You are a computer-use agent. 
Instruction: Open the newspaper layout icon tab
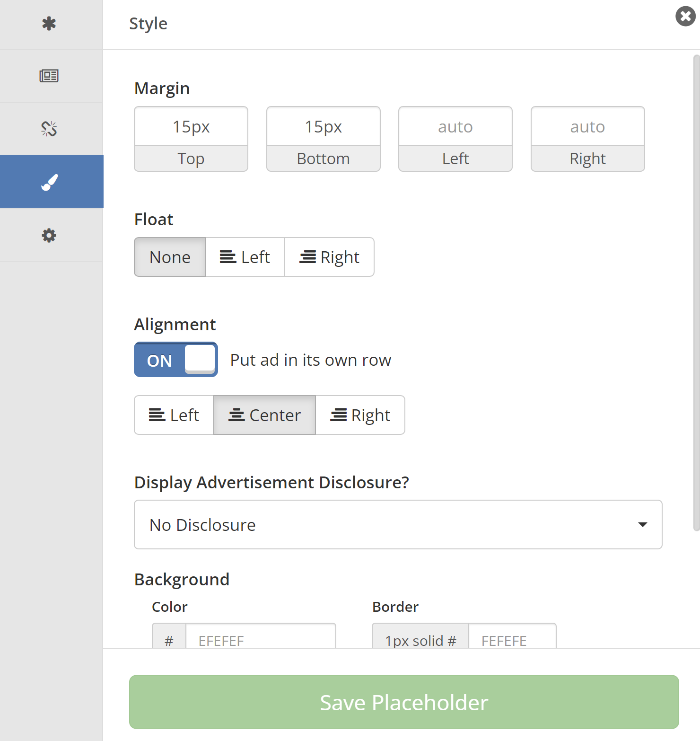click(49, 76)
